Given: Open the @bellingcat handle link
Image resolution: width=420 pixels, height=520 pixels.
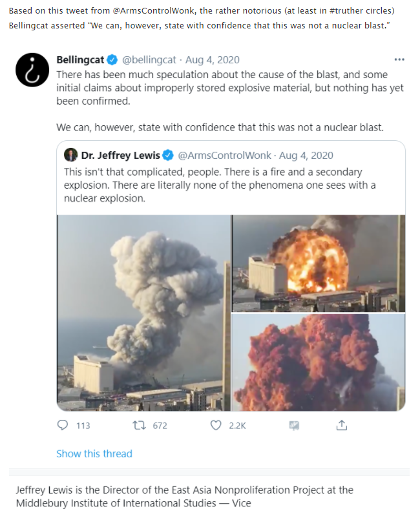Looking at the screenshot, I should 149,59.
